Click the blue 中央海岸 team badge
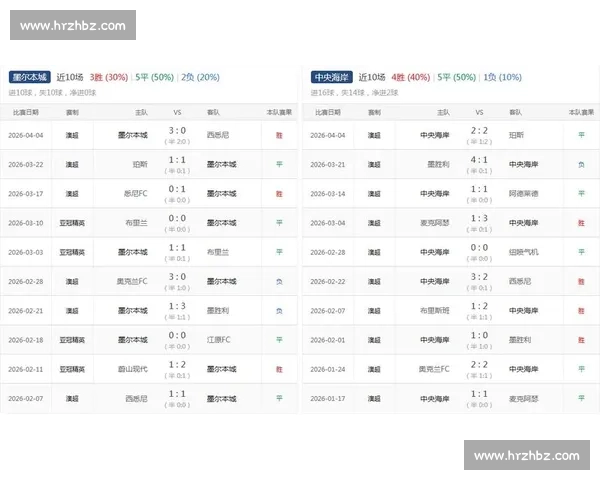Image resolution: width=600 pixels, height=480 pixels. pyautogui.click(x=331, y=77)
